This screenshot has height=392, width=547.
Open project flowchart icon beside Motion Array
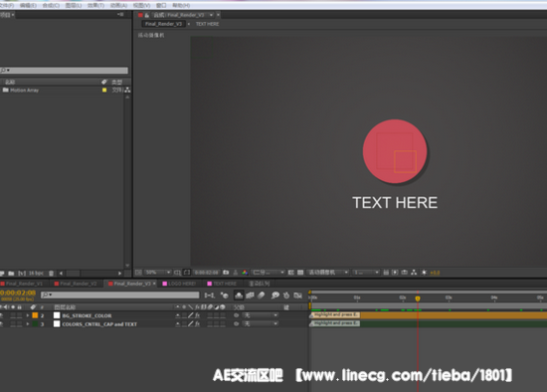click(127, 91)
